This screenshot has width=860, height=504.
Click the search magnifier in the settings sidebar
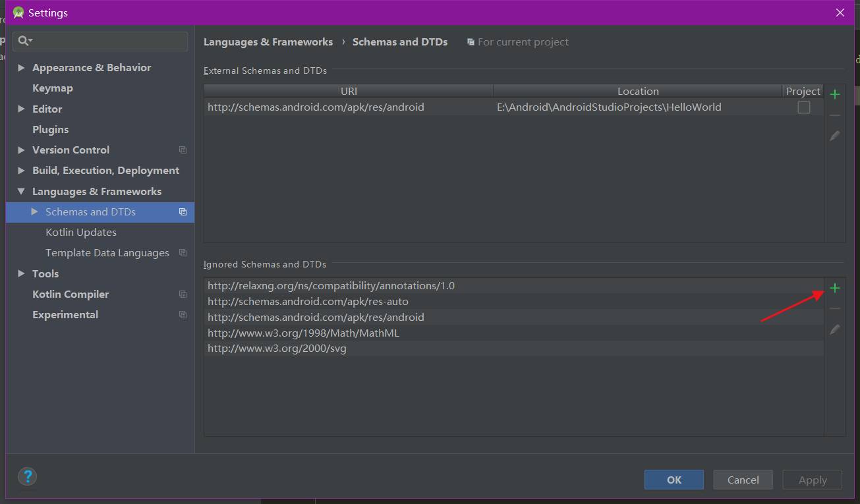coord(23,41)
